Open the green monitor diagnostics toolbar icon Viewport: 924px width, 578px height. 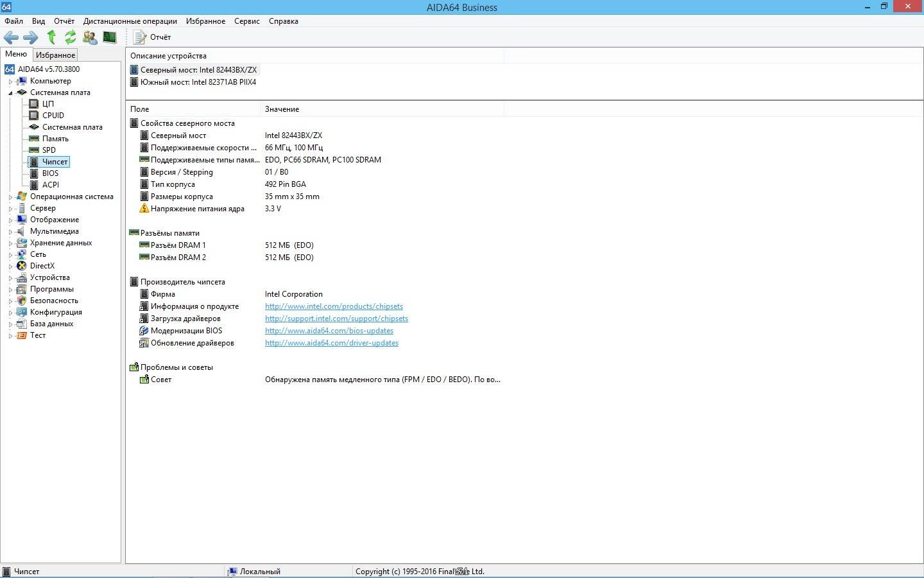pos(110,37)
